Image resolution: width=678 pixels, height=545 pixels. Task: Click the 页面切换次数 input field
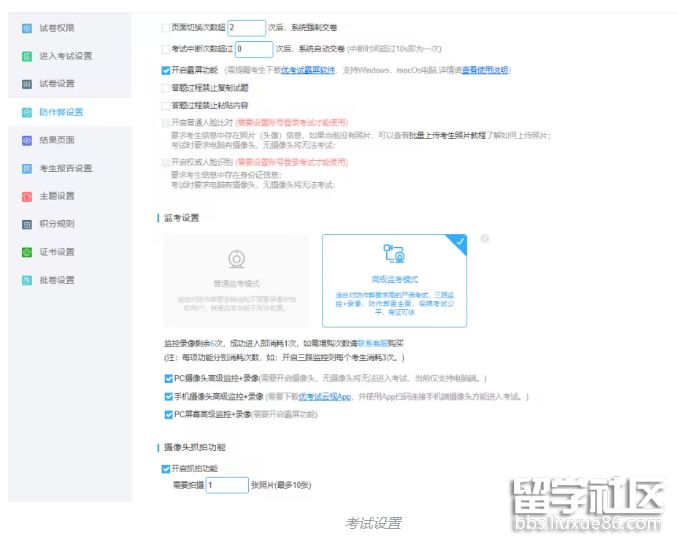click(245, 28)
